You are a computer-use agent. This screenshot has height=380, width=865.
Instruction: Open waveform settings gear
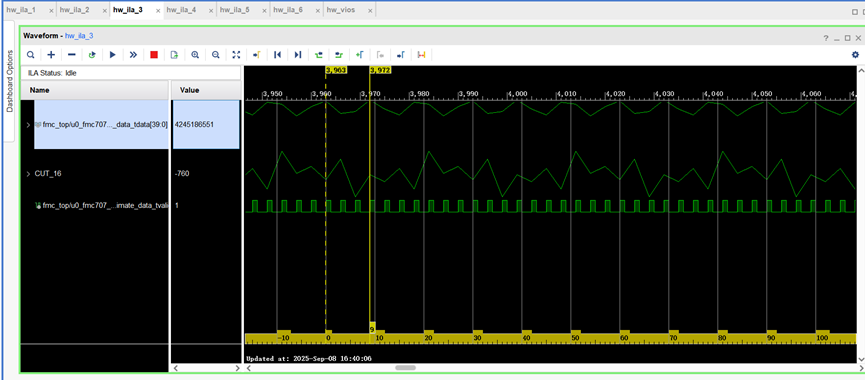(x=855, y=55)
